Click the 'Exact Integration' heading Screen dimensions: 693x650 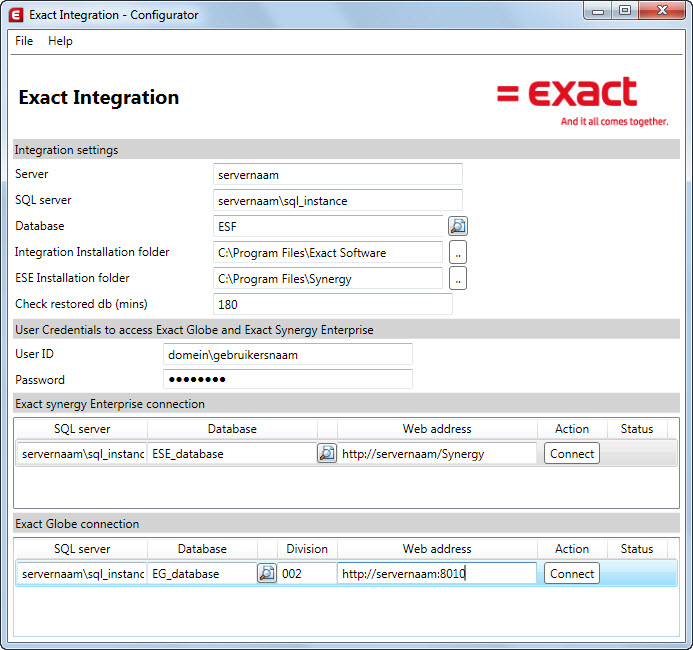tap(99, 97)
